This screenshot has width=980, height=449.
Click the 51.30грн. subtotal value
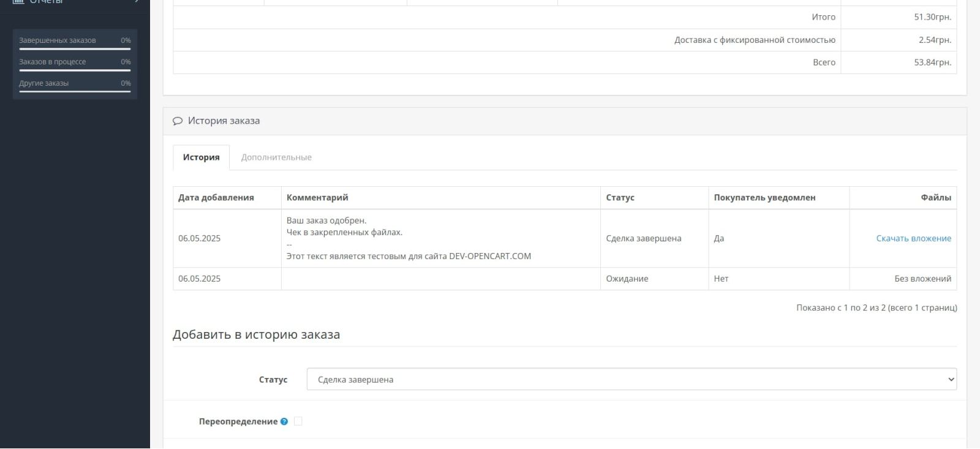(932, 17)
